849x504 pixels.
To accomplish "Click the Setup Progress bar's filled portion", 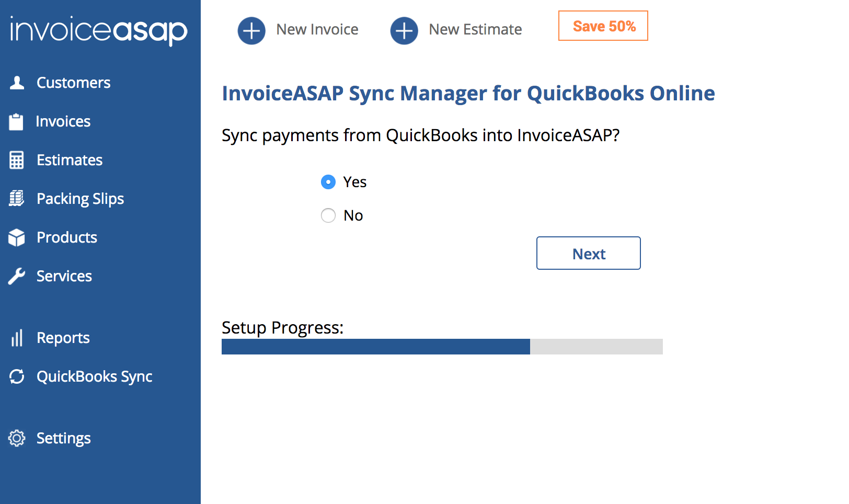I will click(x=376, y=347).
